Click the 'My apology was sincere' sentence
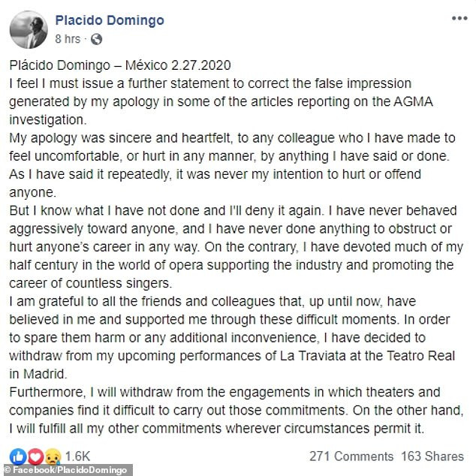Viewport: 476px width, 476px height. tap(232, 147)
